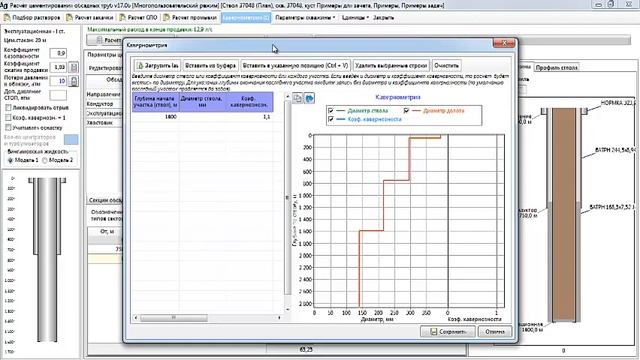The height and width of the screenshot is (360, 640).
Task: Click the scroll-up arrow above the table scrollbar
Action: 287,96
